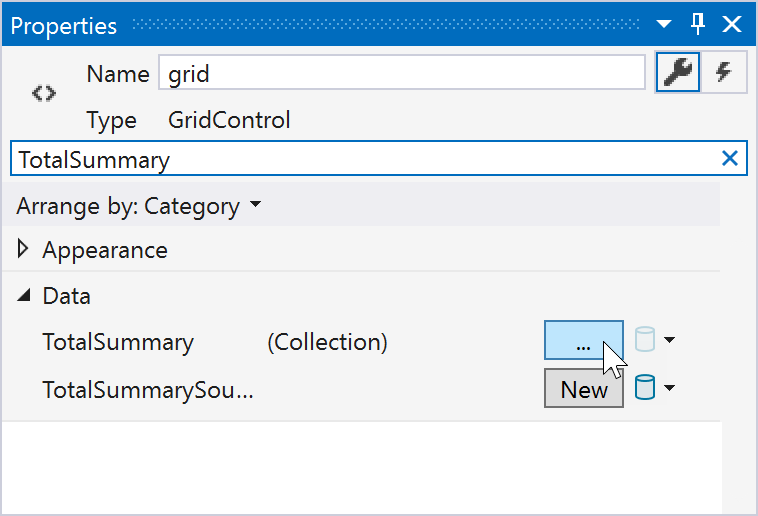Click the Name field containing grid
Viewport: 758px width, 516px height.
[400, 73]
